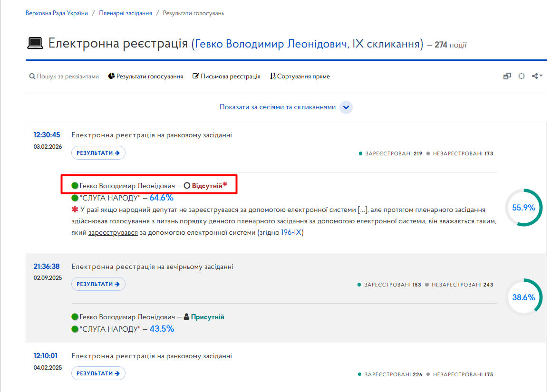Open Верховна Рада України breadcrumb link

[x=57, y=13]
